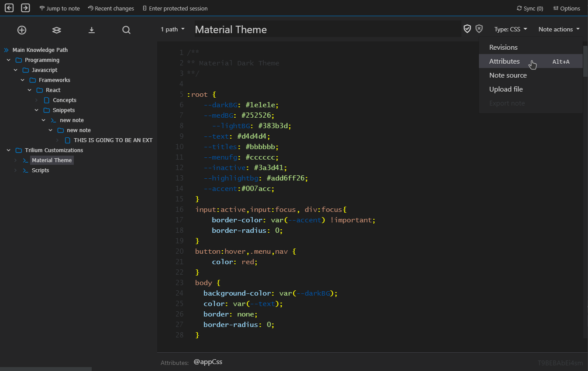Click the Material Theme title field
Viewport: 588px width, 371px height.
(328, 29)
